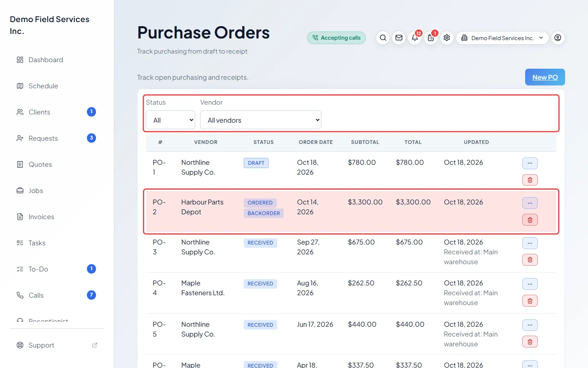Click the Jun 17, 2026 order date
This screenshot has height=368, width=588.
(315, 324)
